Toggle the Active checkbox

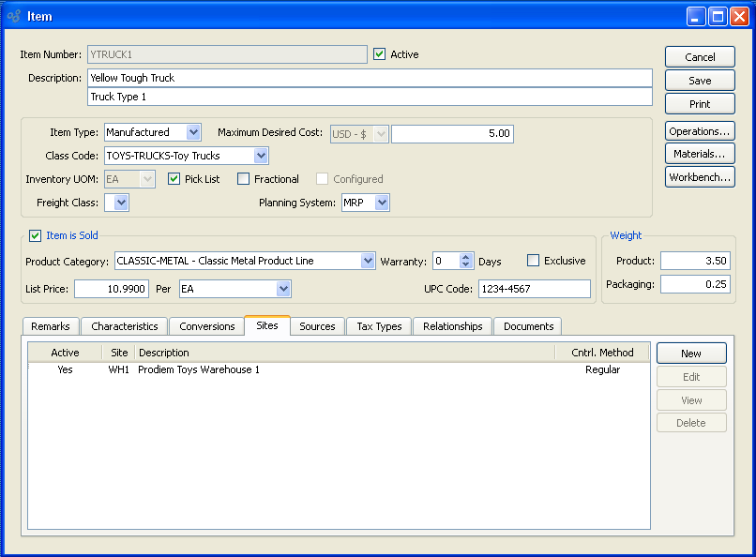(x=380, y=54)
